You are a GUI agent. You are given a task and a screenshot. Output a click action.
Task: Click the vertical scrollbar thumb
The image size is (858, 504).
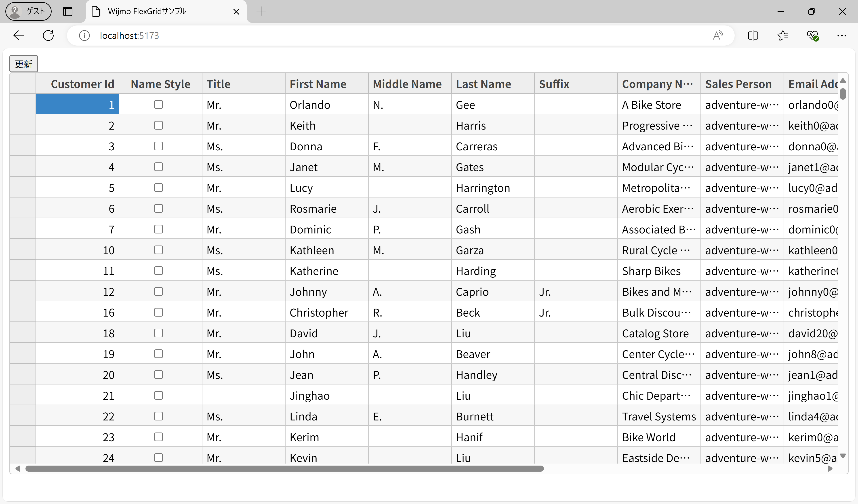pos(843,94)
